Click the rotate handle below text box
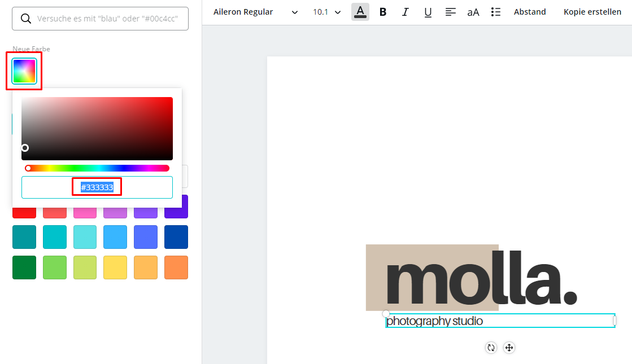The width and height of the screenshot is (632, 364). click(x=491, y=348)
